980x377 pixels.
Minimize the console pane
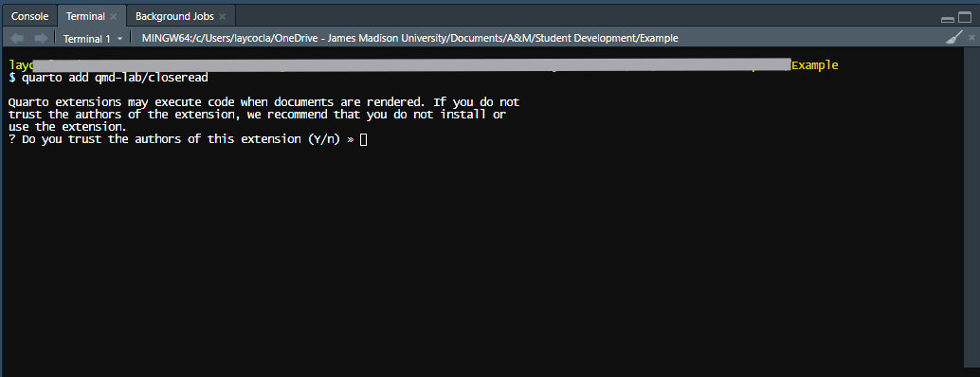(947, 19)
